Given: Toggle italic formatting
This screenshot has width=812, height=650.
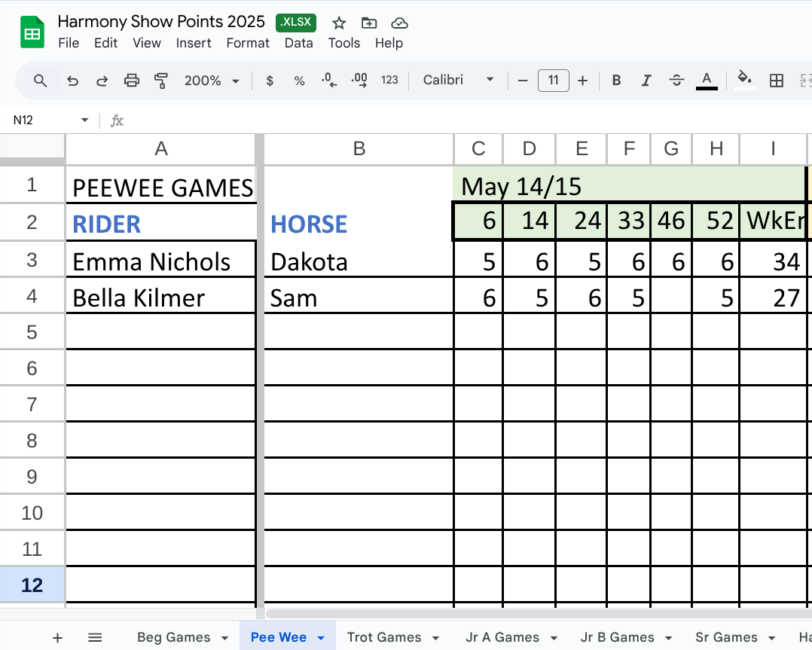Looking at the screenshot, I should click(x=646, y=81).
